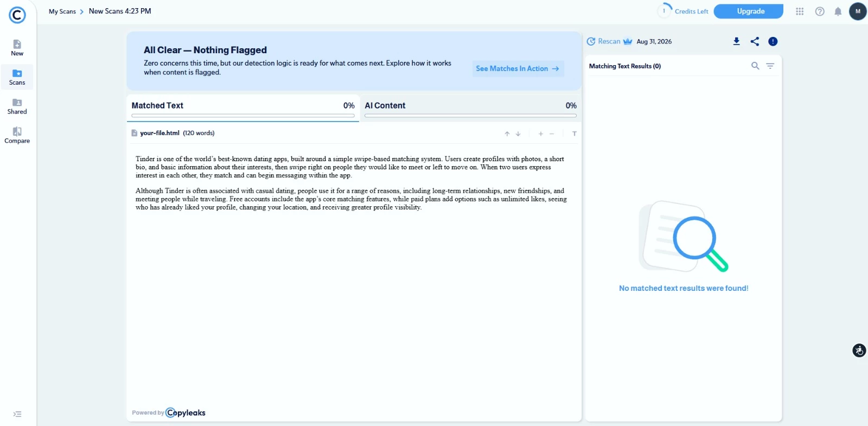Click the your-file.html file name
868x426 pixels.
pyautogui.click(x=159, y=133)
